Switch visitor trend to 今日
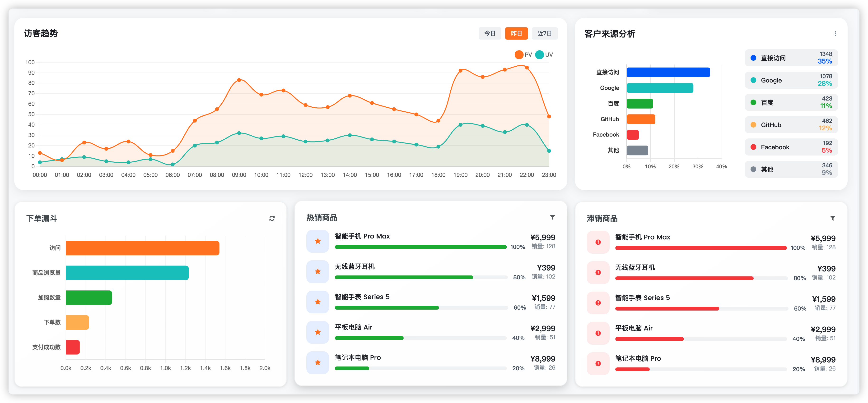The height and width of the screenshot is (403, 868). coord(490,33)
